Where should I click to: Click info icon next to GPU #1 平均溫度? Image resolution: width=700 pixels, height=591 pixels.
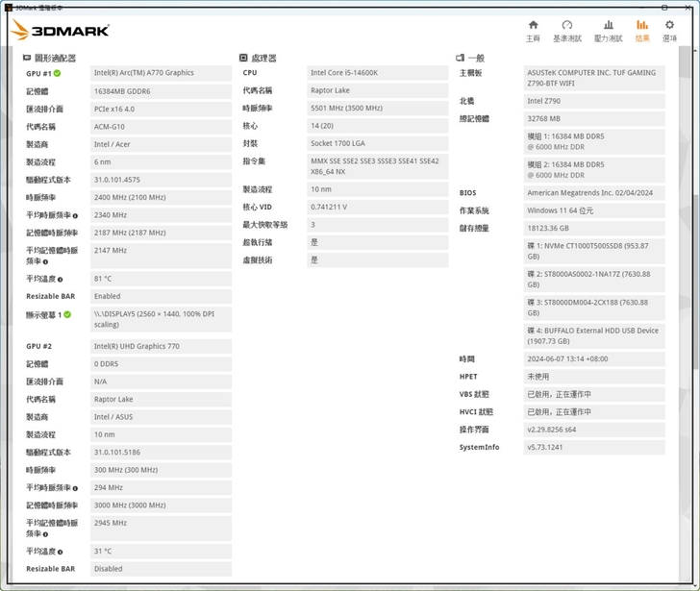(x=59, y=279)
